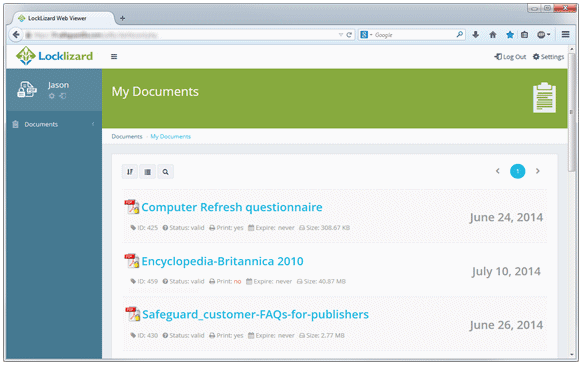Click the ID: 425 label
This screenshot has width=582, height=365.
(x=144, y=228)
